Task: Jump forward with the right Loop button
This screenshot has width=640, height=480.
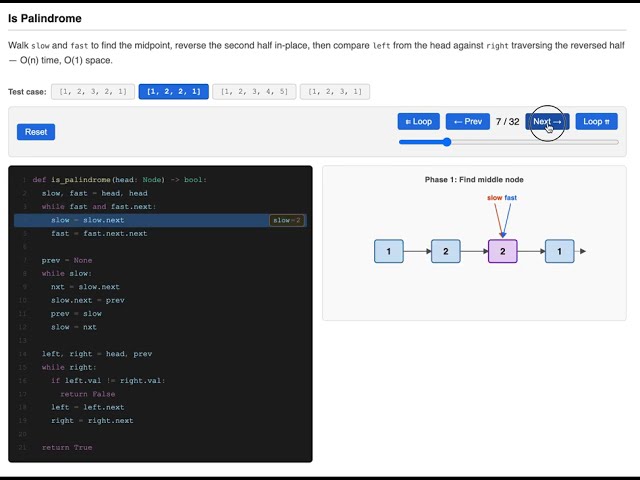Action: point(596,121)
